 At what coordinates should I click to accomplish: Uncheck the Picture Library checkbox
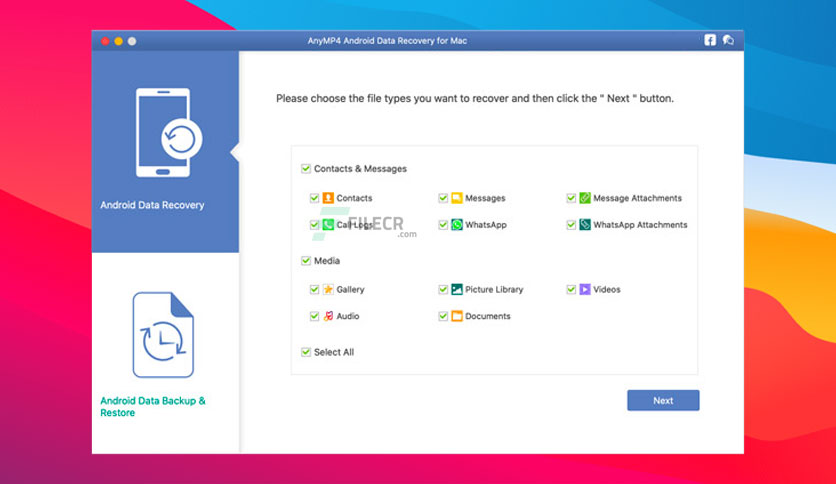tap(443, 289)
